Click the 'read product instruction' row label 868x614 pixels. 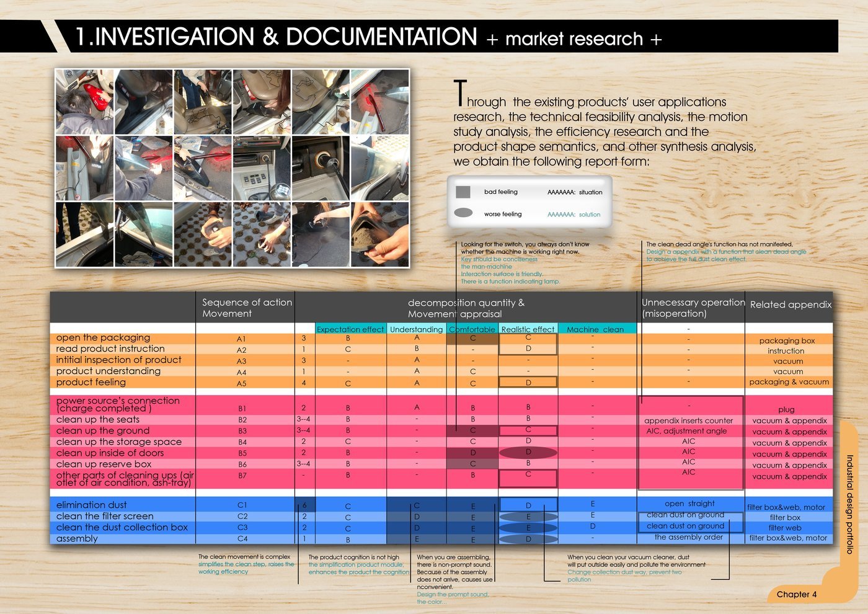[x=110, y=349]
